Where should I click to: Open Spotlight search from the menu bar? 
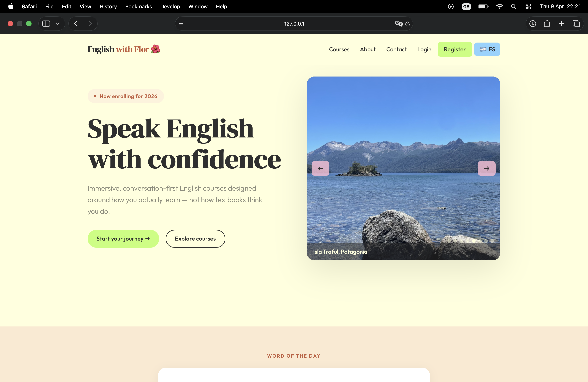click(x=513, y=7)
